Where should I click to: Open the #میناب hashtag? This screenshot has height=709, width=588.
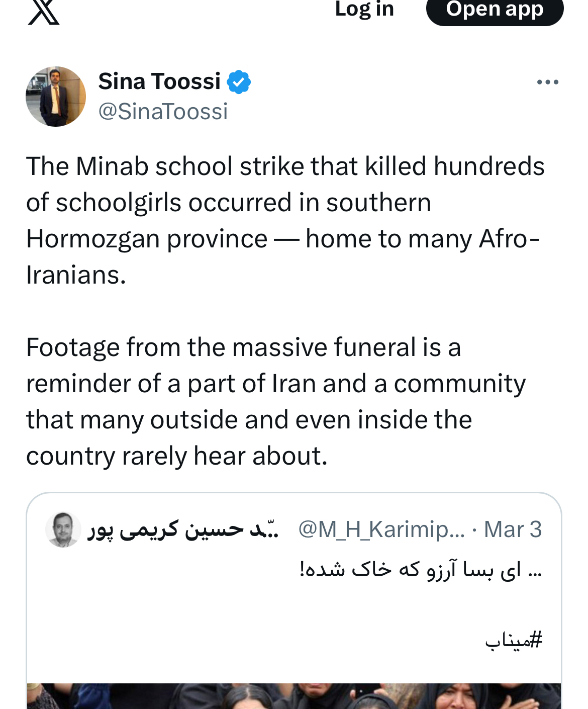514,640
